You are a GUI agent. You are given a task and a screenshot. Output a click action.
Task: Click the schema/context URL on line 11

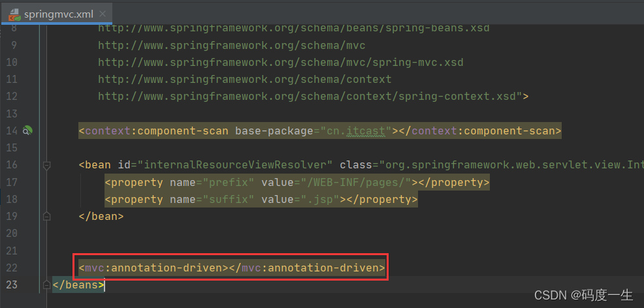pyautogui.click(x=244, y=79)
